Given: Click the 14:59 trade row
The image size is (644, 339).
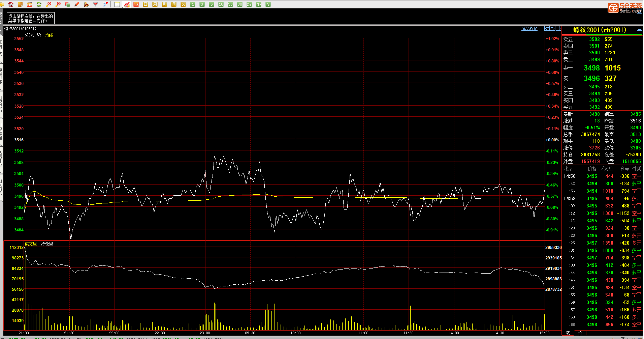Looking at the screenshot, I should click(602, 198).
